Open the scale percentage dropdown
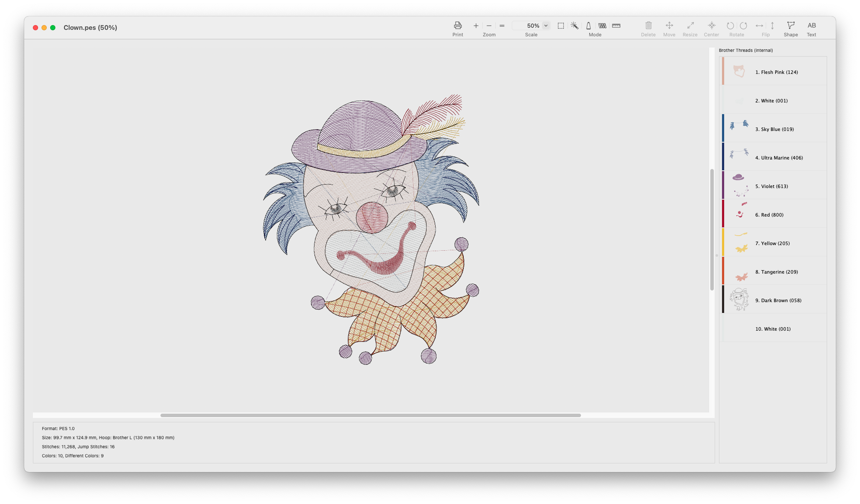 click(x=546, y=26)
